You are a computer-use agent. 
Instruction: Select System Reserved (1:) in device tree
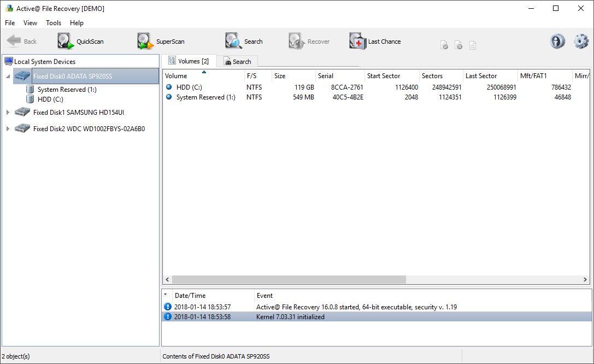click(67, 90)
